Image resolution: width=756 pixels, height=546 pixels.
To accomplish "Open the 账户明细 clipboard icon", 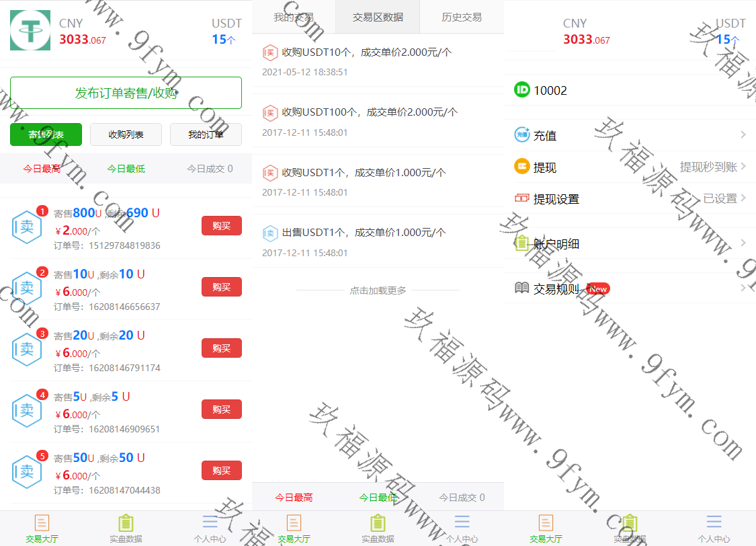I will 522,243.
